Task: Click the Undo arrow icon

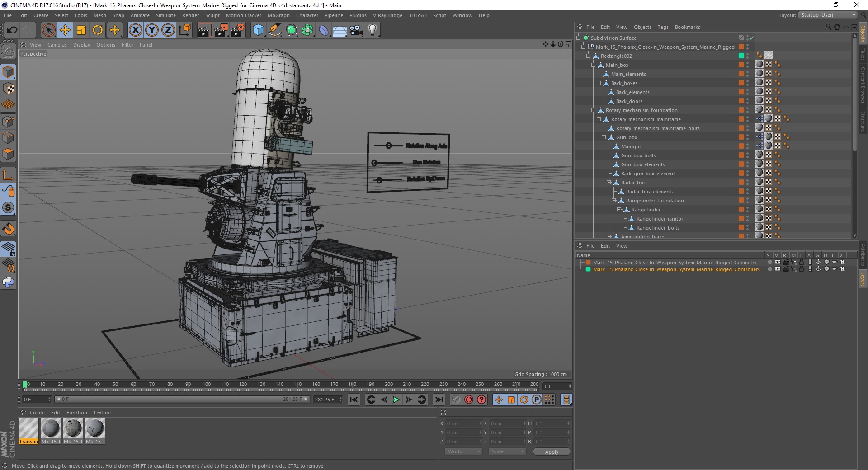Action: click(x=12, y=30)
